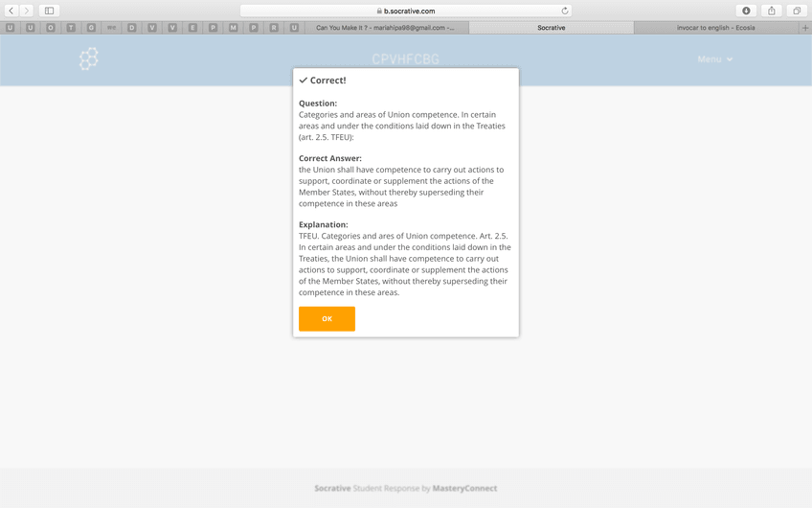Switch to invocar to english Ecosia tab

click(716, 28)
